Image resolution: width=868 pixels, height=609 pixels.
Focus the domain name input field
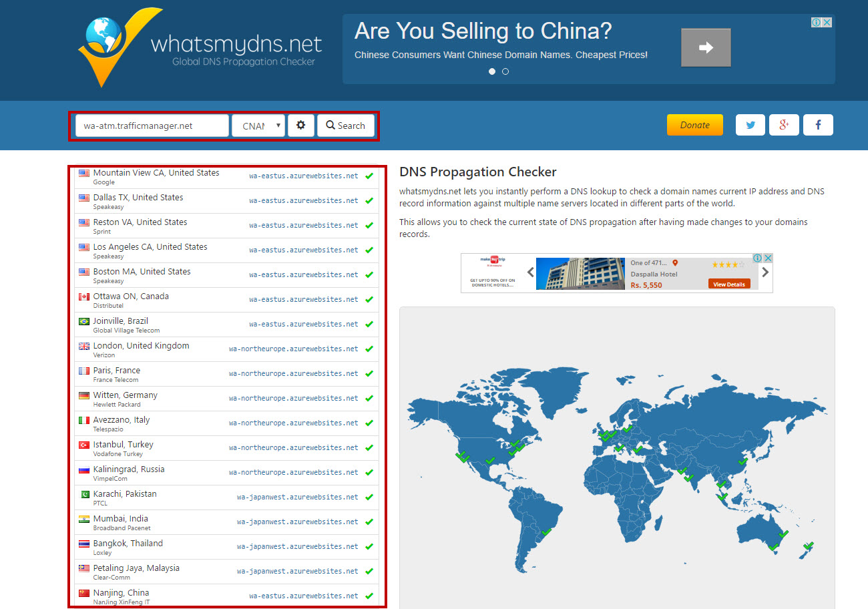coord(152,126)
